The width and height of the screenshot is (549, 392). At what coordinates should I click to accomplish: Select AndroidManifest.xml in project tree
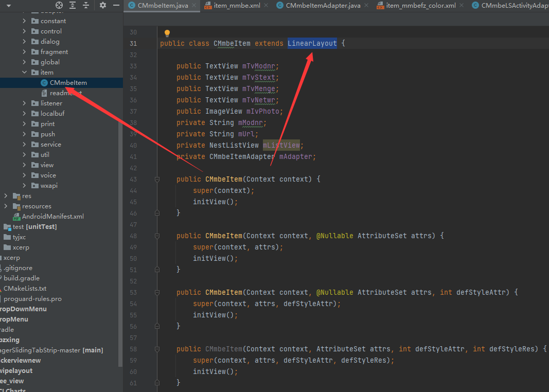52,217
